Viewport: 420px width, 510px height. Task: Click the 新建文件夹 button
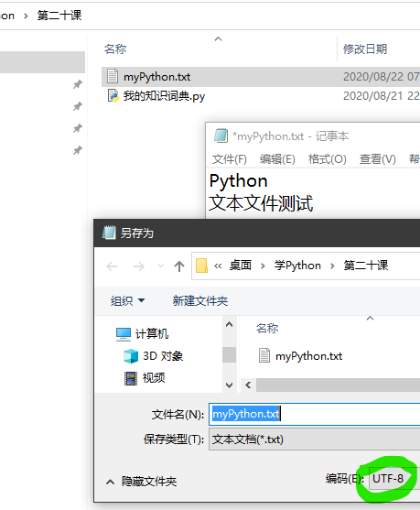coord(200,301)
